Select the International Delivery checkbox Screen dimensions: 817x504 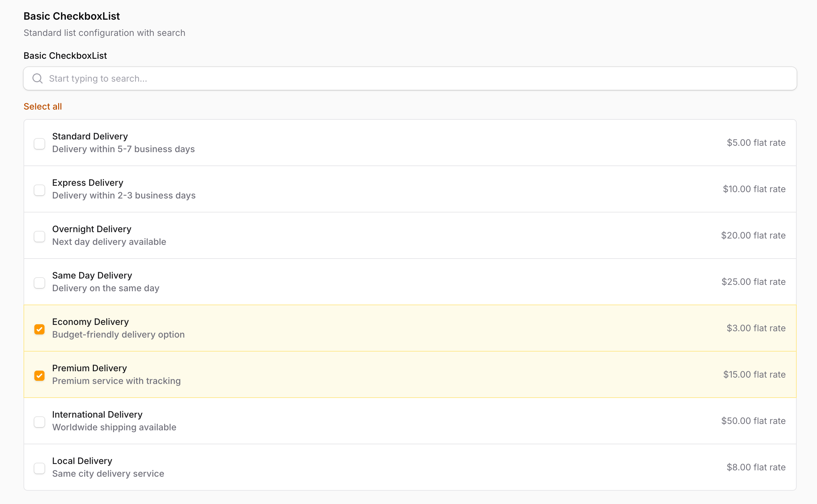tap(39, 422)
